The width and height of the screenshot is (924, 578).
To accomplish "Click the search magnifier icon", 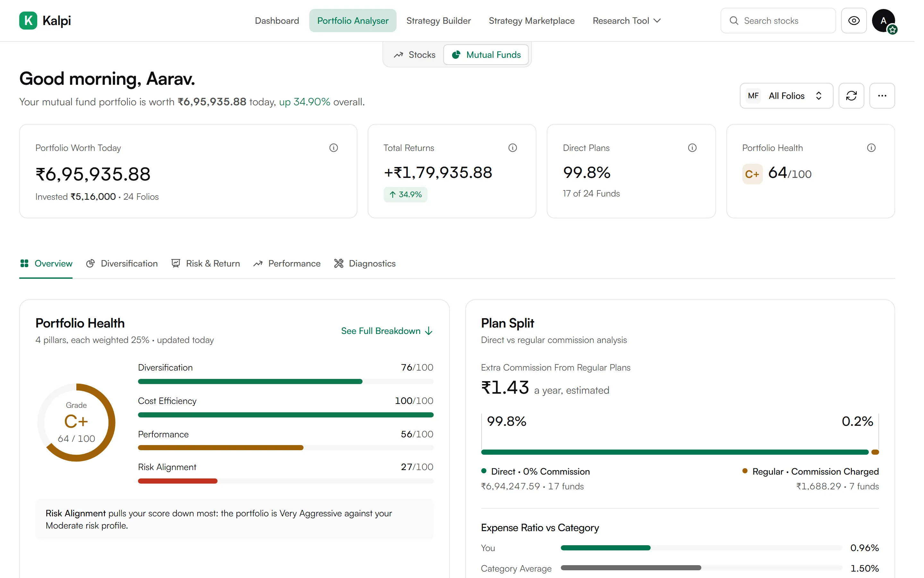I will coord(733,21).
